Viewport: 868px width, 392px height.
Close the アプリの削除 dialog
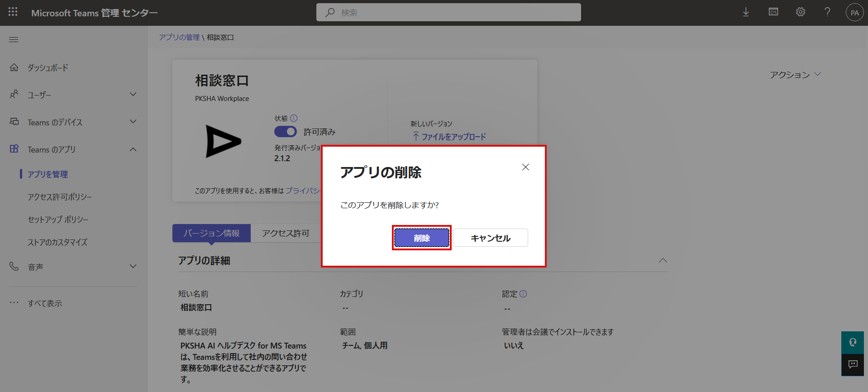pyautogui.click(x=525, y=167)
